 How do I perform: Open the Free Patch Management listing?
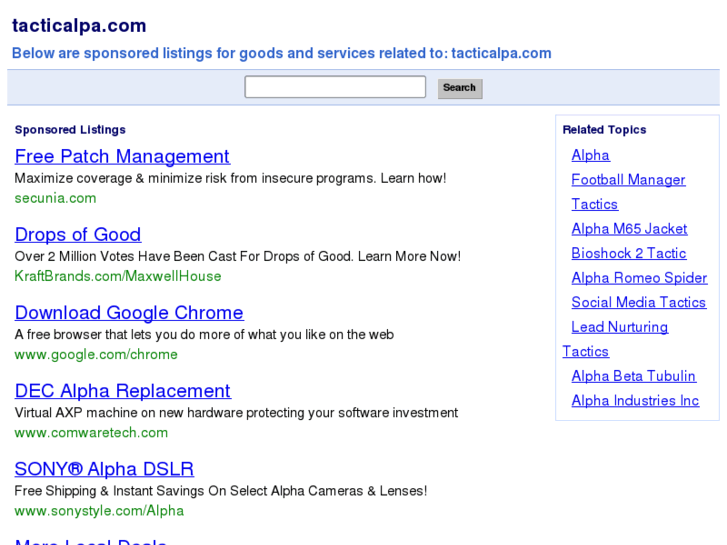122,157
